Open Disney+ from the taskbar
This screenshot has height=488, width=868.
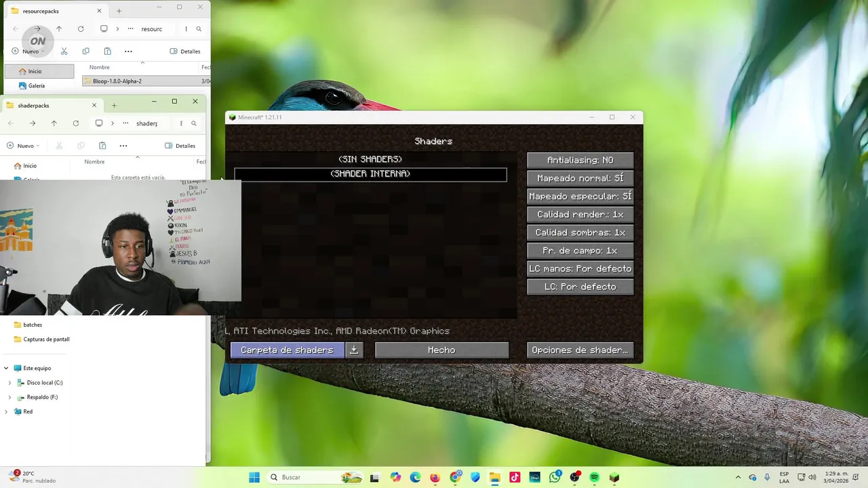(534, 477)
